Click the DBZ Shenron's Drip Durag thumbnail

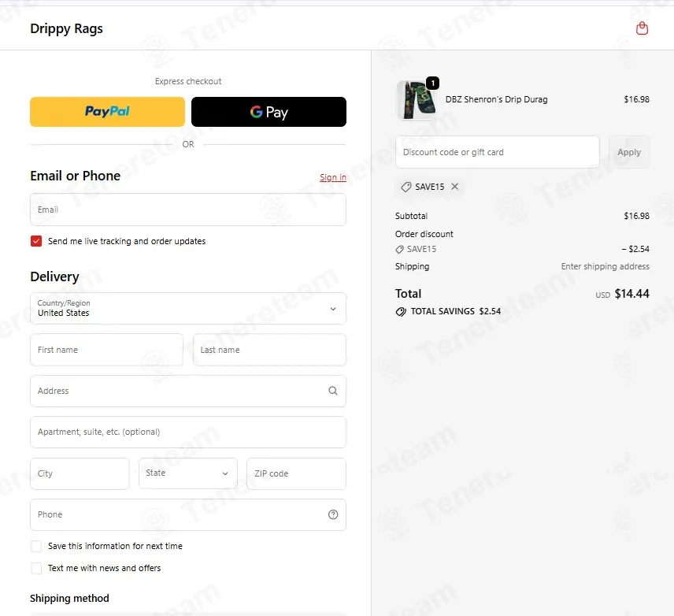coord(416,100)
